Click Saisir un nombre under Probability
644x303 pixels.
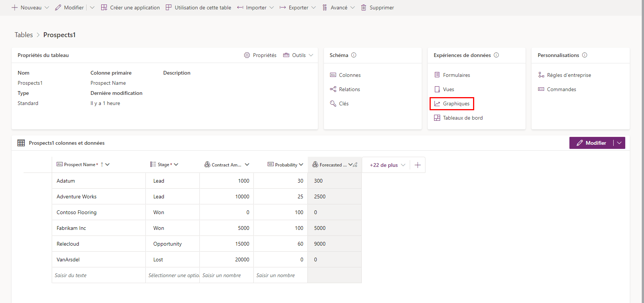pos(280,275)
